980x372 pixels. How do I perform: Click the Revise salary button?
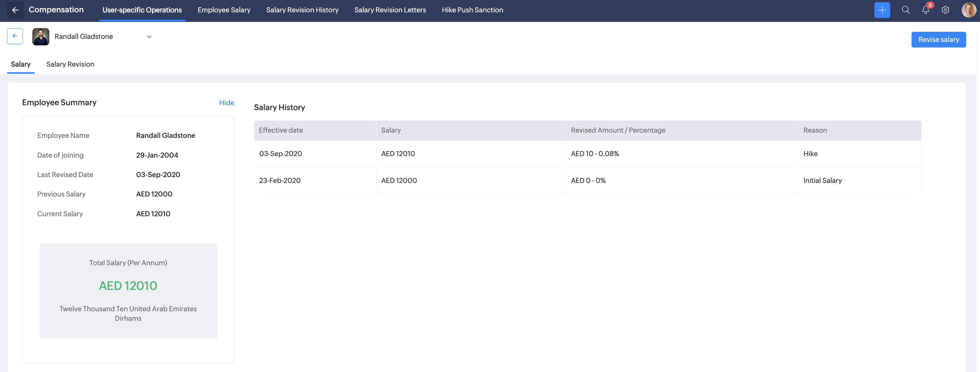[x=938, y=39]
